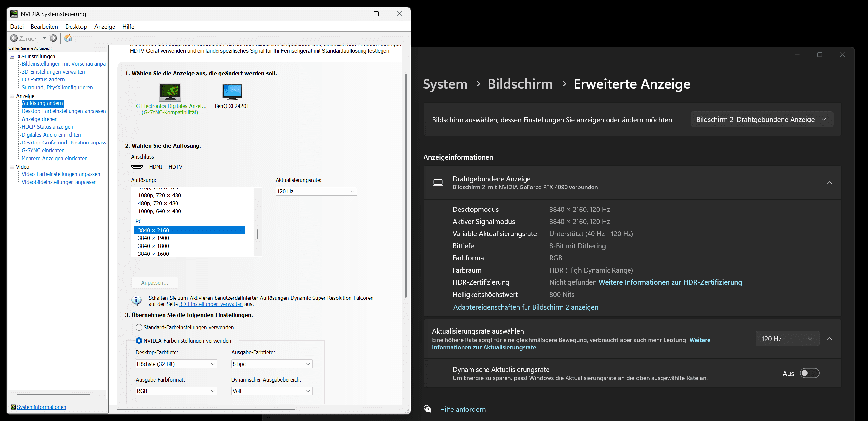868x421 pixels.
Task: Select Auflösung ändern in task tree
Action: 42,103
